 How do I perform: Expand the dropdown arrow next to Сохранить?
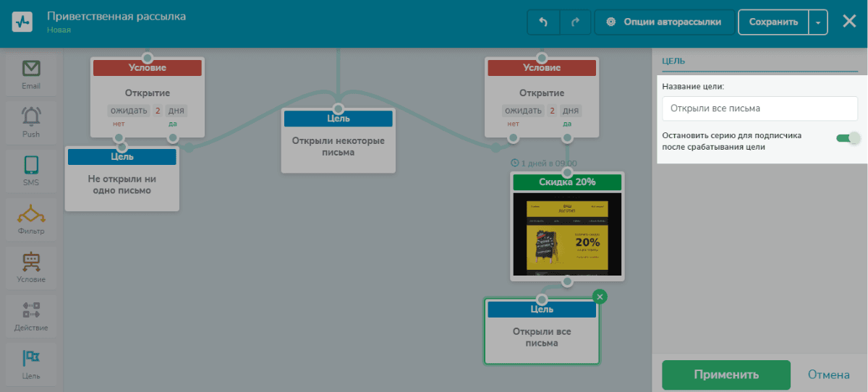coord(817,22)
